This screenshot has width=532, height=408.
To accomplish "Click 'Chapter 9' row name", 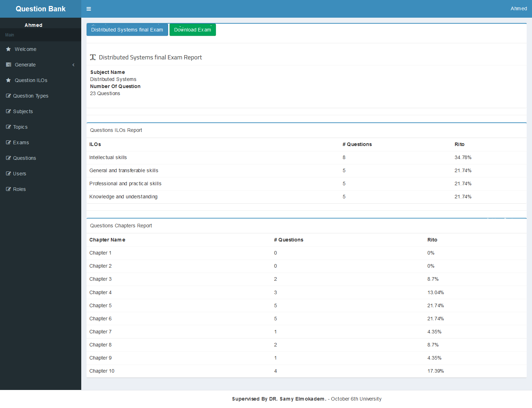I will click(x=100, y=358).
